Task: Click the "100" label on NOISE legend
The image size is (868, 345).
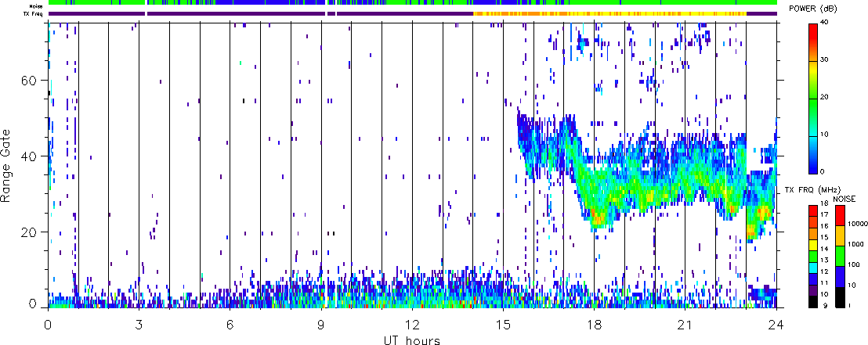Action: click(x=852, y=265)
